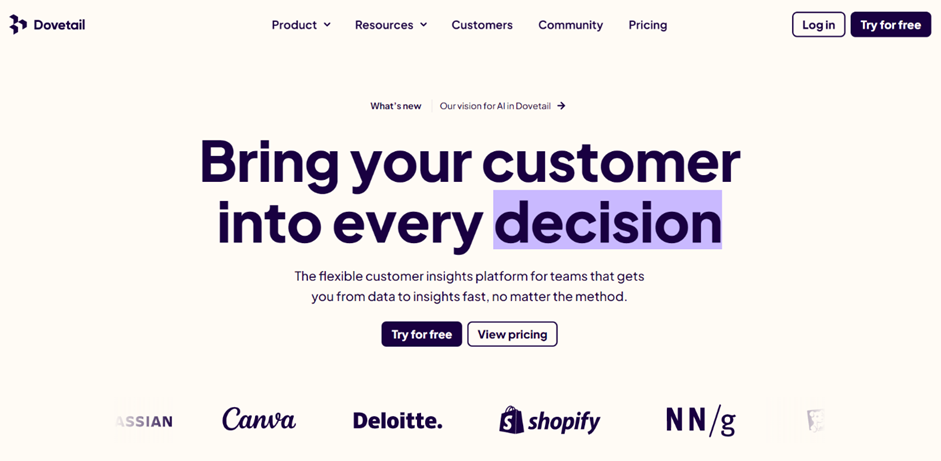Click the Shopify bag logo
Screen dimensions: 941x461
(x=512, y=420)
